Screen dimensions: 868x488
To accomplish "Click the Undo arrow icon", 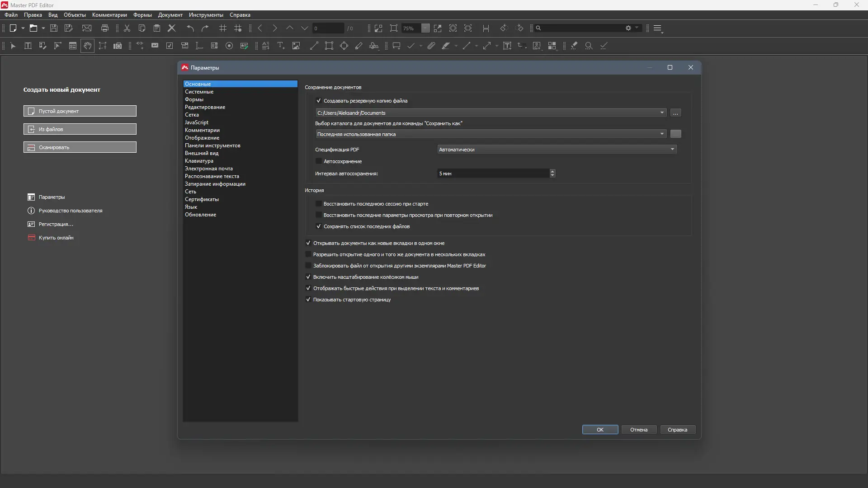I will [x=190, y=28].
